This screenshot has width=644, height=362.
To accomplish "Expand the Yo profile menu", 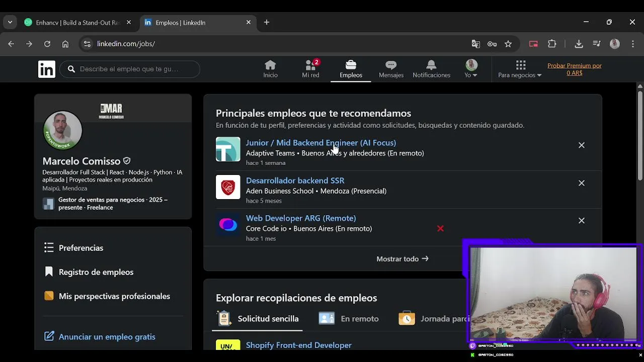I will (x=471, y=69).
